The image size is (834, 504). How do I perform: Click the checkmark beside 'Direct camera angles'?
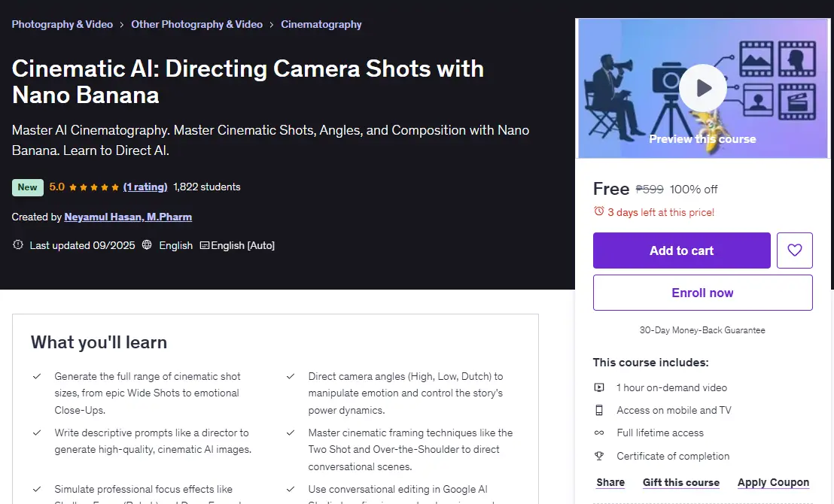click(291, 376)
